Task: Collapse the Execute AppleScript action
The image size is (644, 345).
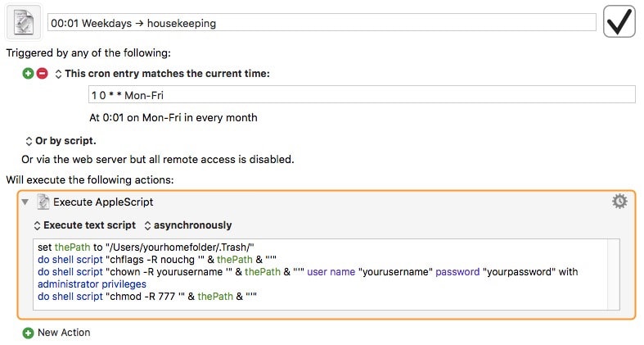Action: click(25, 202)
